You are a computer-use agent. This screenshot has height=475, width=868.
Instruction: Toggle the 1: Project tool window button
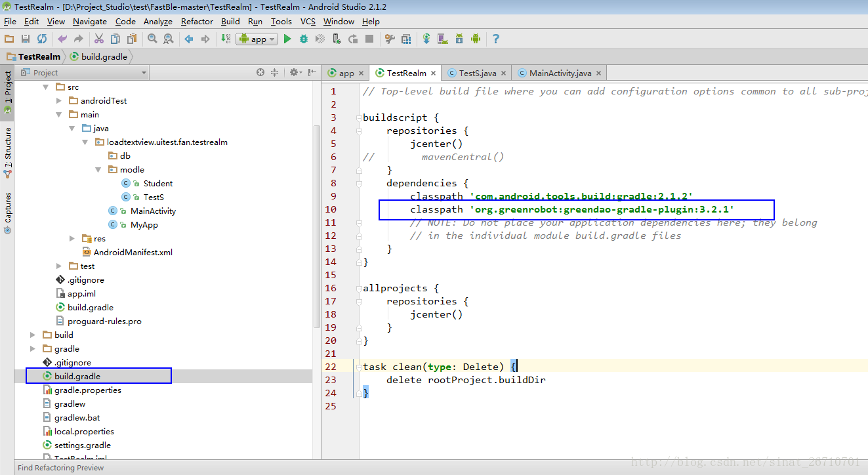(x=7, y=94)
